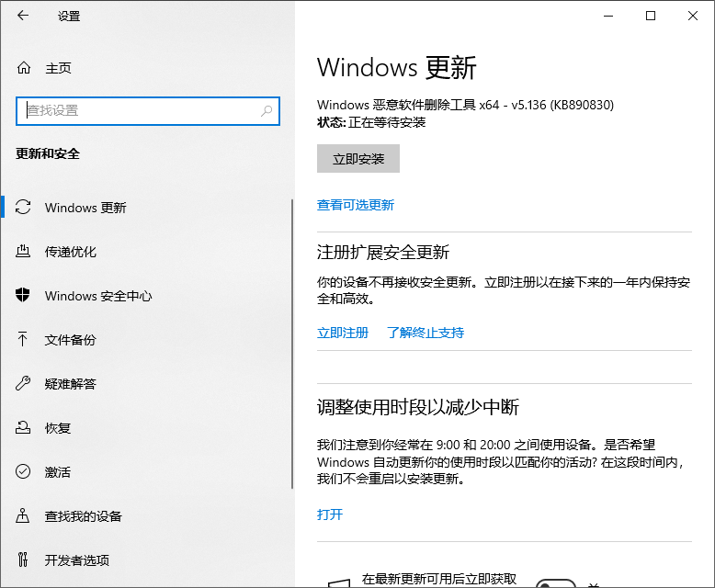Choose the 恢复 recovery icon
The width and height of the screenshot is (715, 588).
23,427
